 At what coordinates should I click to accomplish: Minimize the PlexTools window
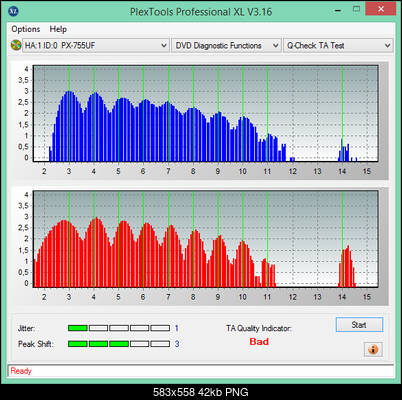[339, 10]
